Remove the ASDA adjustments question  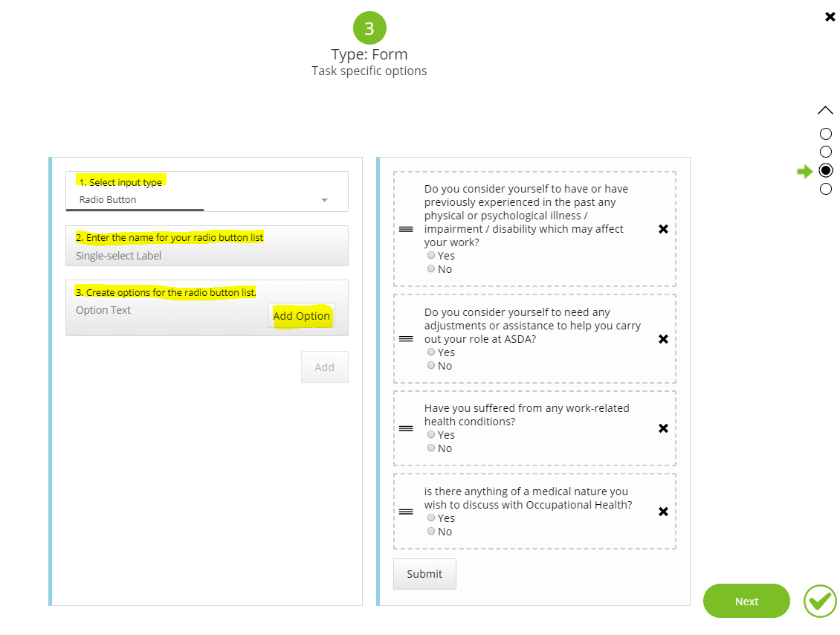tap(663, 339)
